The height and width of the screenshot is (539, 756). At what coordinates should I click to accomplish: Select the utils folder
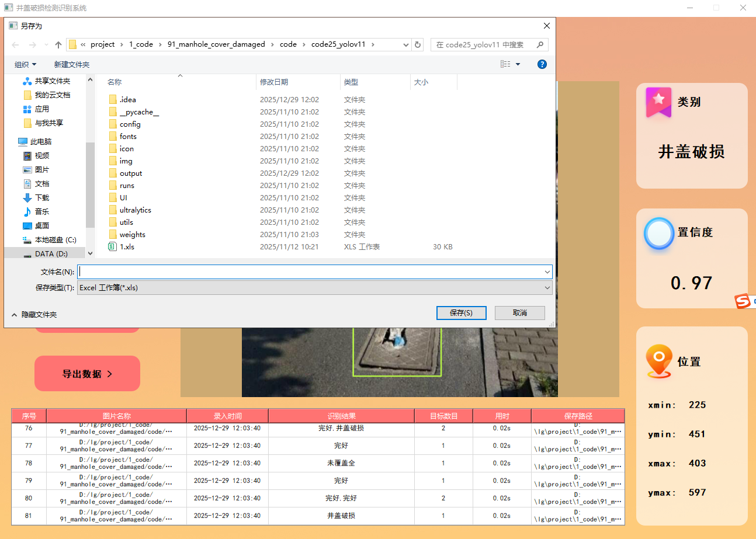(120, 222)
